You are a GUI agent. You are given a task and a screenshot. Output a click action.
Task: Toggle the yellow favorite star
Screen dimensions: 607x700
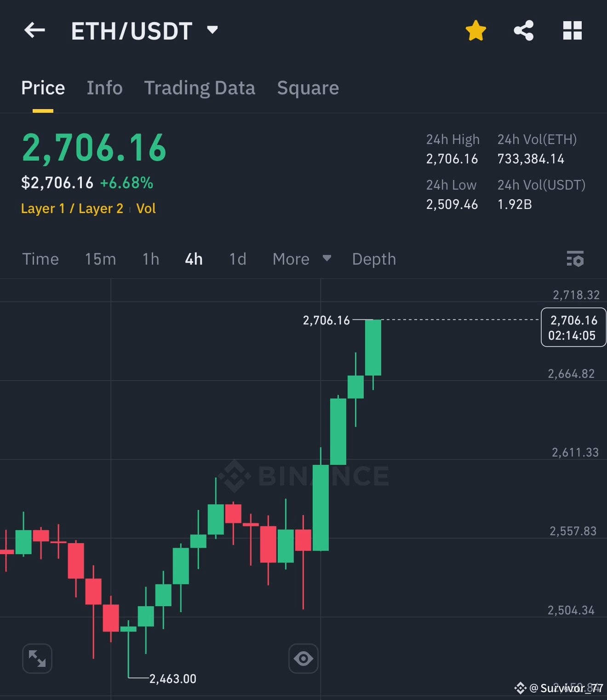pyautogui.click(x=475, y=31)
